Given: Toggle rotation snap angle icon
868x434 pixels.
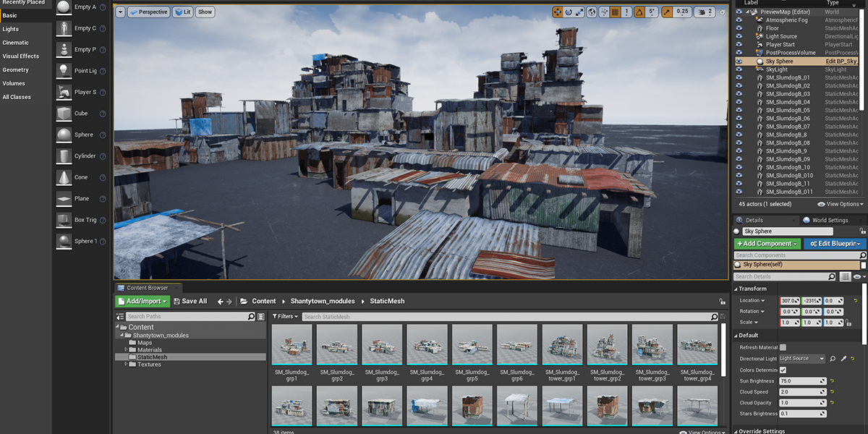Looking at the screenshot, I should click(x=639, y=12).
